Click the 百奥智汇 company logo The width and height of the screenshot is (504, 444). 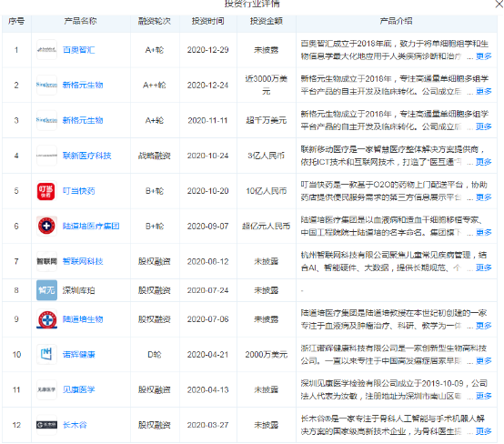click(x=46, y=50)
